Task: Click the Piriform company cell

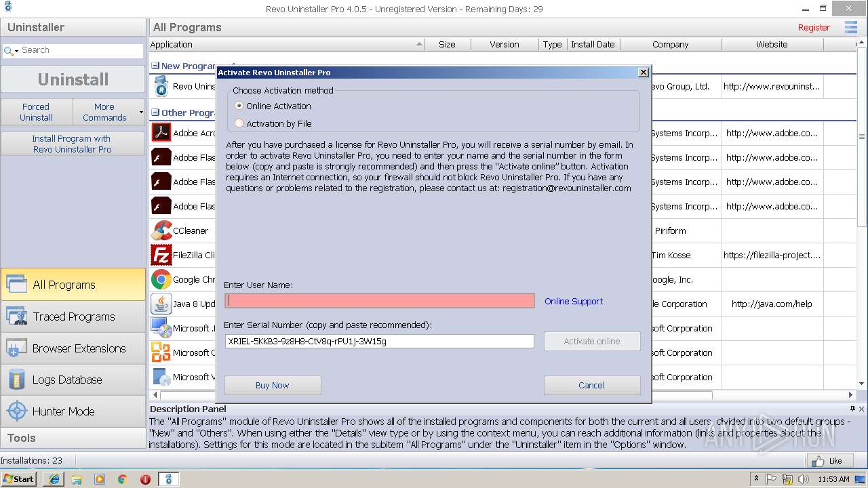Action: [671, 230]
